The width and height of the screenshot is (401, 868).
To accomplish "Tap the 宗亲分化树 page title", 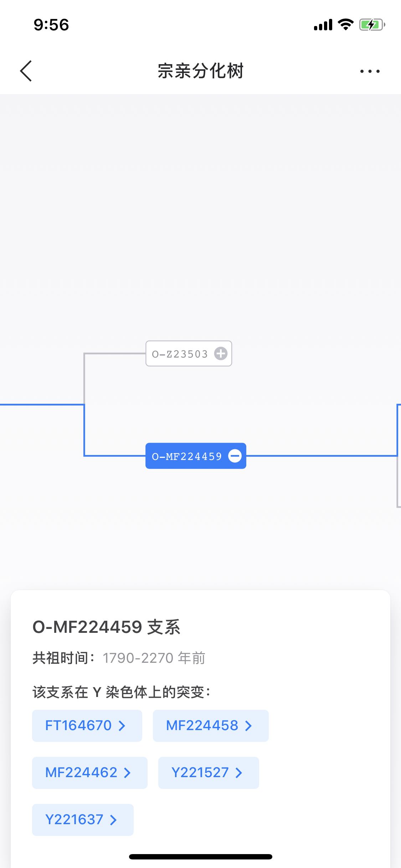I will [x=201, y=71].
